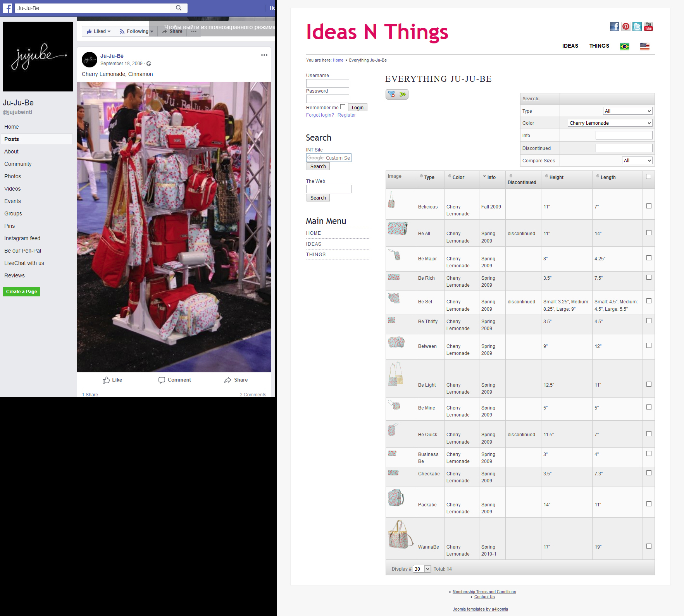Screen dimensions: 684x616
Task: Click the Password input field
Action: click(327, 99)
